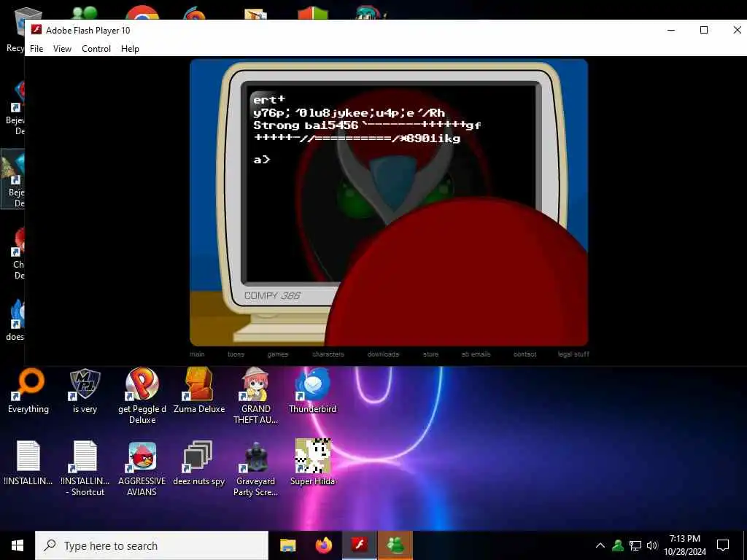
Task: Open the volume speaker tray icon
Action: (x=652, y=545)
